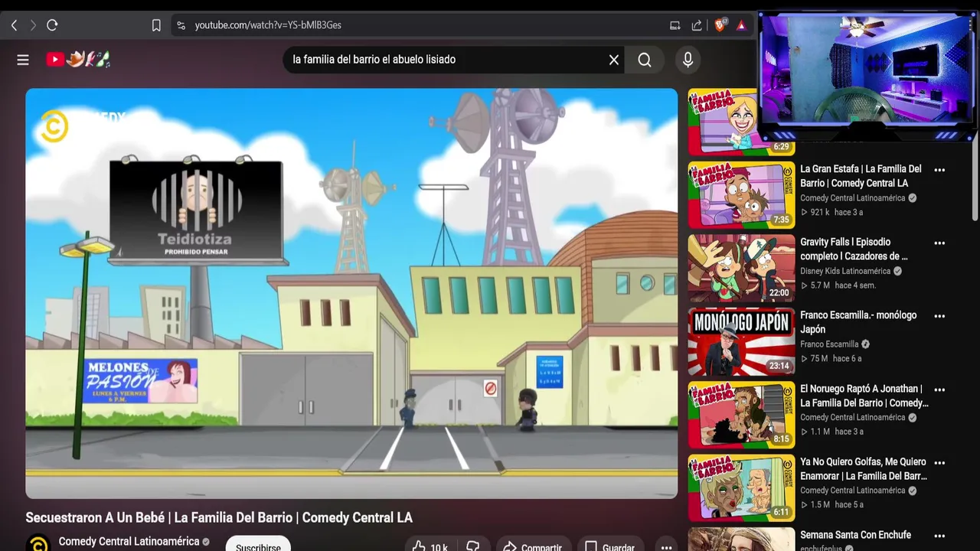Image resolution: width=980 pixels, height=551 pixels.
Task: Subscribe using the Suscribirse button
Action: 258,546
